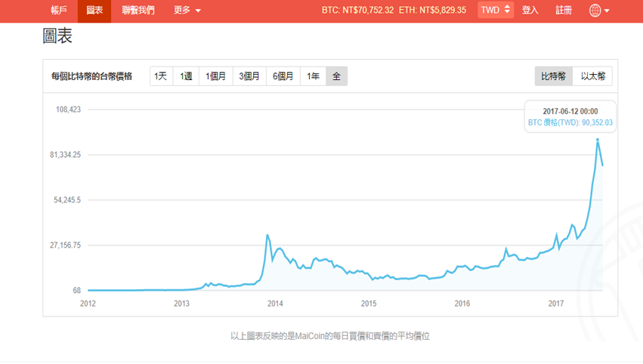Screen dimensions: 643x364
Task: Click the BTC price NT$70,752.32 text
Action: (x=357, y=11)
